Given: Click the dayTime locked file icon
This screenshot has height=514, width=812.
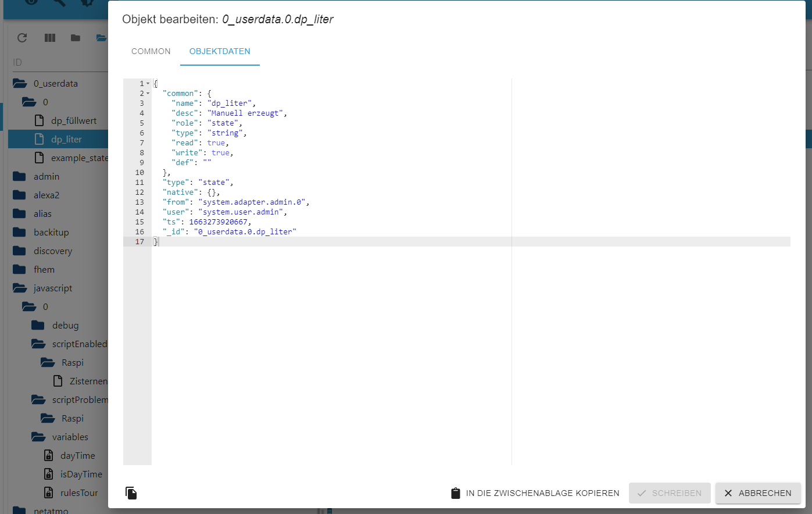Looking at the screenshot, I should pyautogui.click(x=49, y=456).
